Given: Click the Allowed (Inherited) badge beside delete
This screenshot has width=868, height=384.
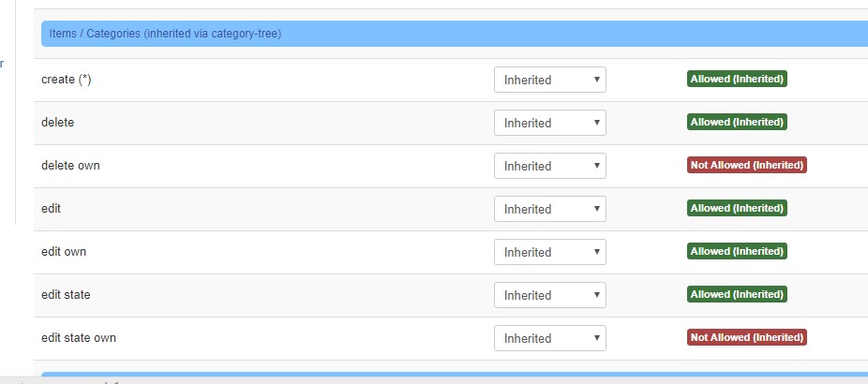Looking at the screenshot, I should [737, 123].
